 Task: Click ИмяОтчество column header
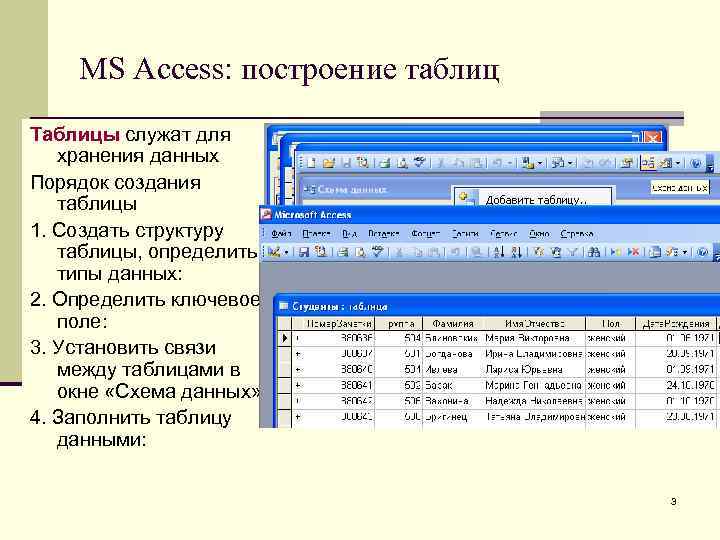(535, 324)
